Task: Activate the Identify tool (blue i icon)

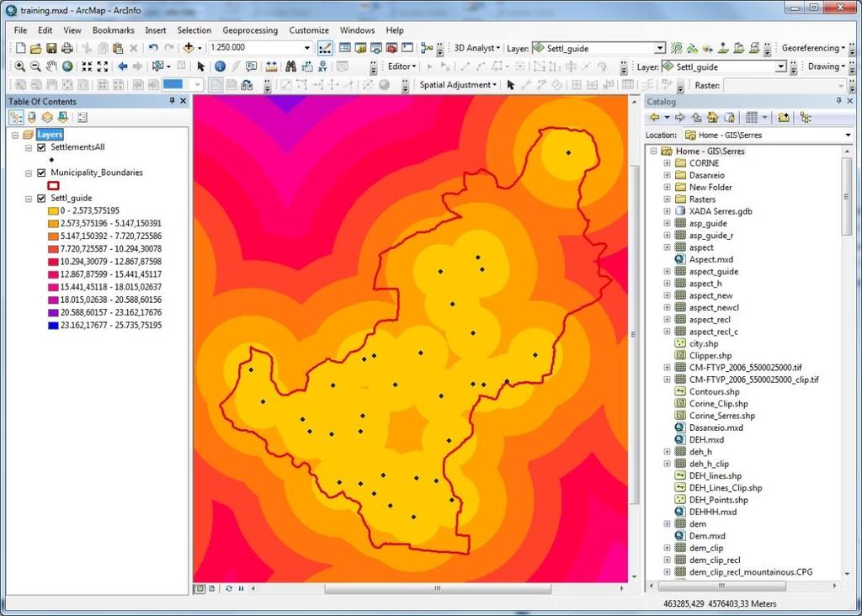Action: point(220,66)
